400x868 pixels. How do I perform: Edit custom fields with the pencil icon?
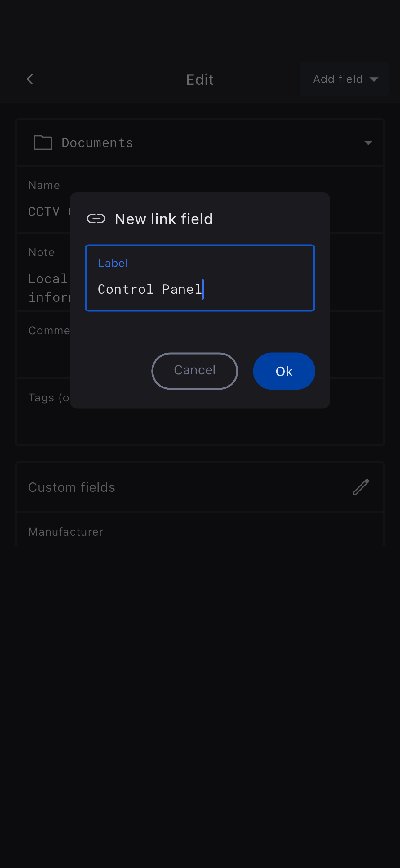tap(361, 487)
